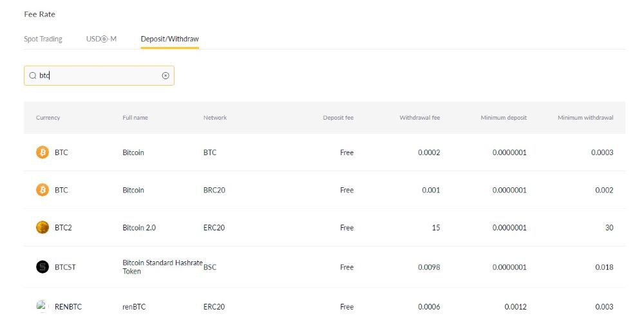Image resolution: width=644 pixels, height=325 pixels.
Task: Click the Minimum withdrawal column header
Action: click(585, 118)
